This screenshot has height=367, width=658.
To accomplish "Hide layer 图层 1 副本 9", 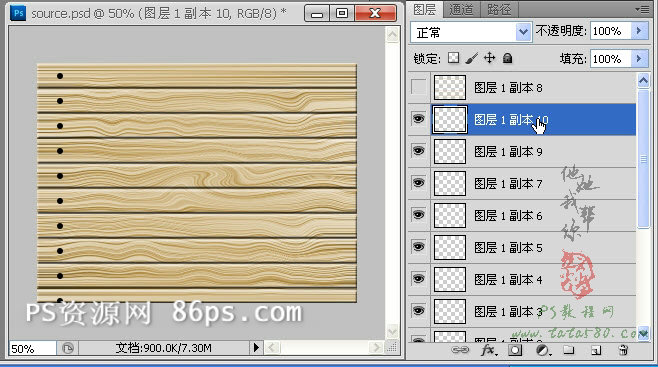I will coord(418,151).
